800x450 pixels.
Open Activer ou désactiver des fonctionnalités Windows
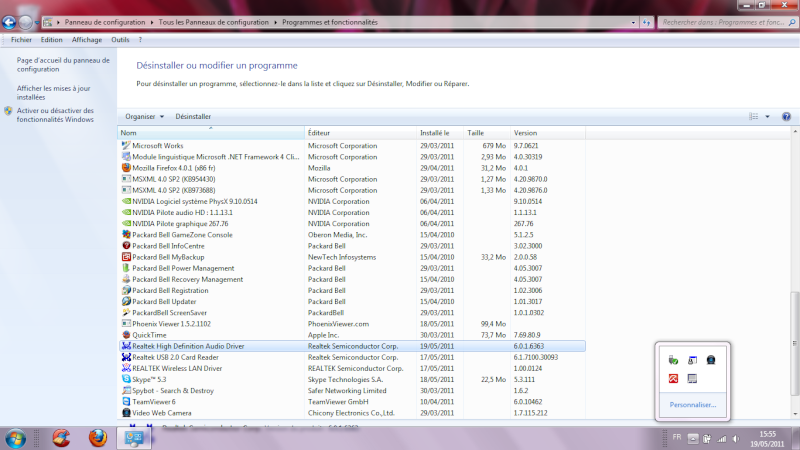pos(55,115)
